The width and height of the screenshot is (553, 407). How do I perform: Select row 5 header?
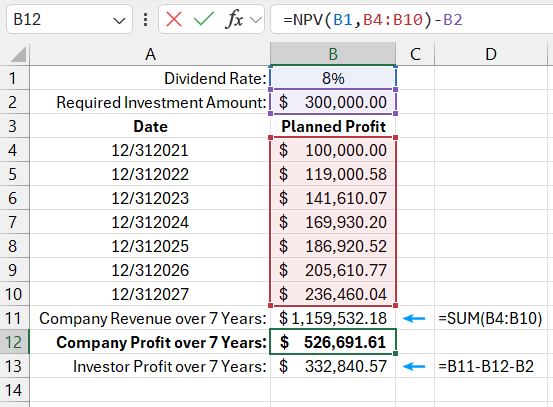14,174
